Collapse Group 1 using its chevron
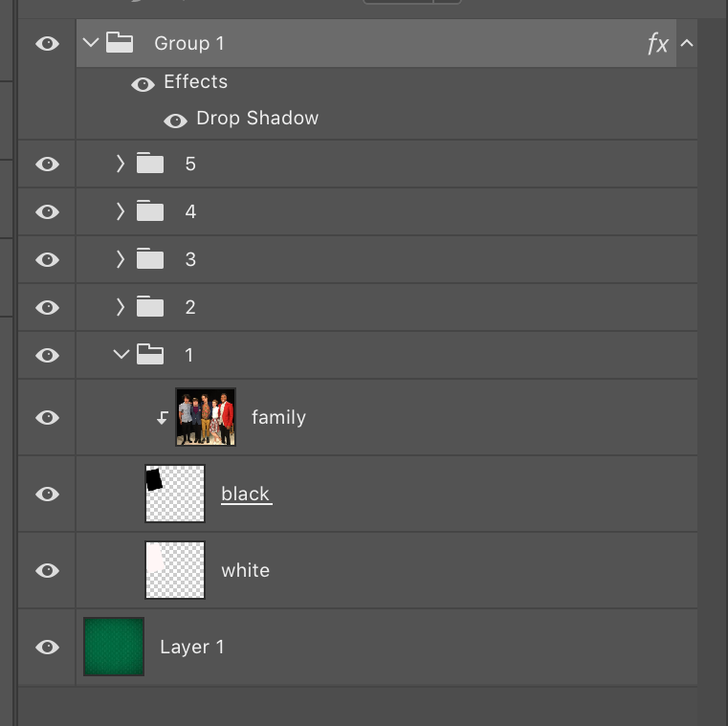728x726 pixels. 92,43
